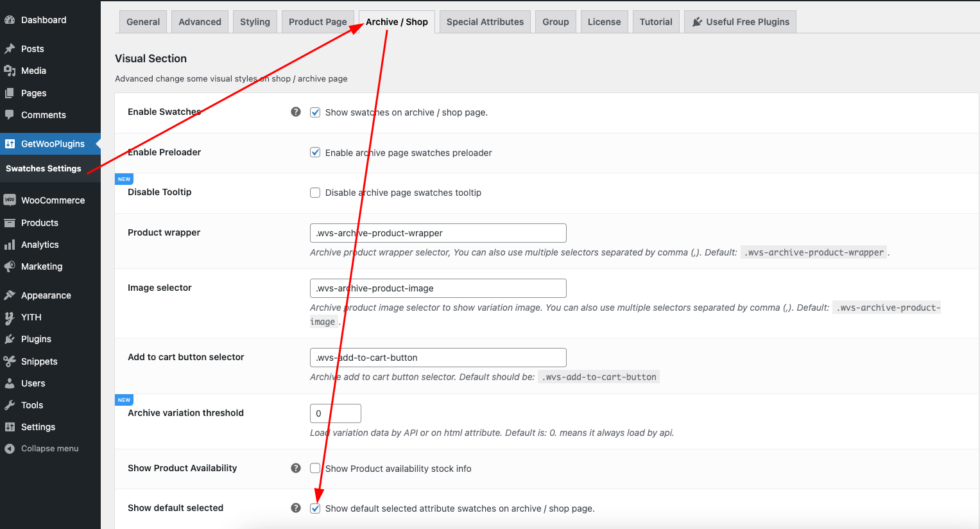The width and height of the screenshot is (980, 529).
Task: Switch to the Advanced tab
Action: coord(200,22)
